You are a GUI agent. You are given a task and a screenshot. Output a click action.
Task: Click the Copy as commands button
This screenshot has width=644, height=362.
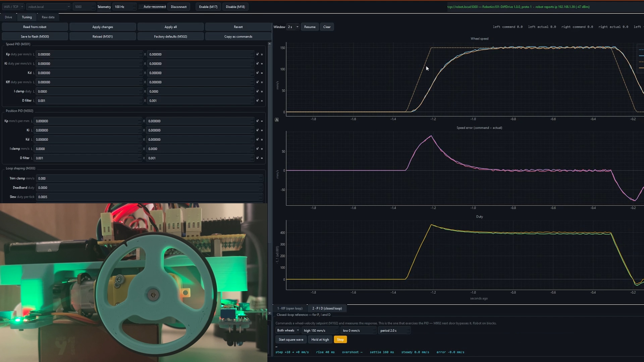click(238, 37)
